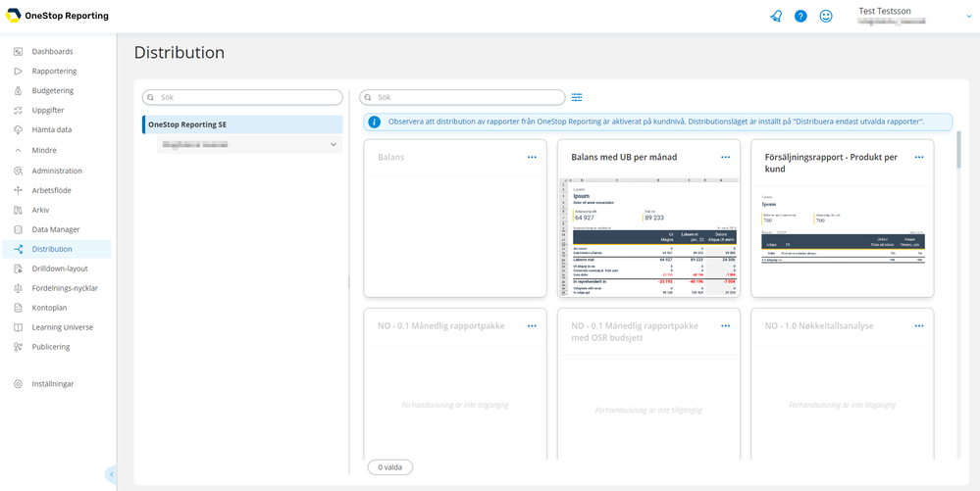
Task: Click the 0 valda button
Action: tap(390, 467)
